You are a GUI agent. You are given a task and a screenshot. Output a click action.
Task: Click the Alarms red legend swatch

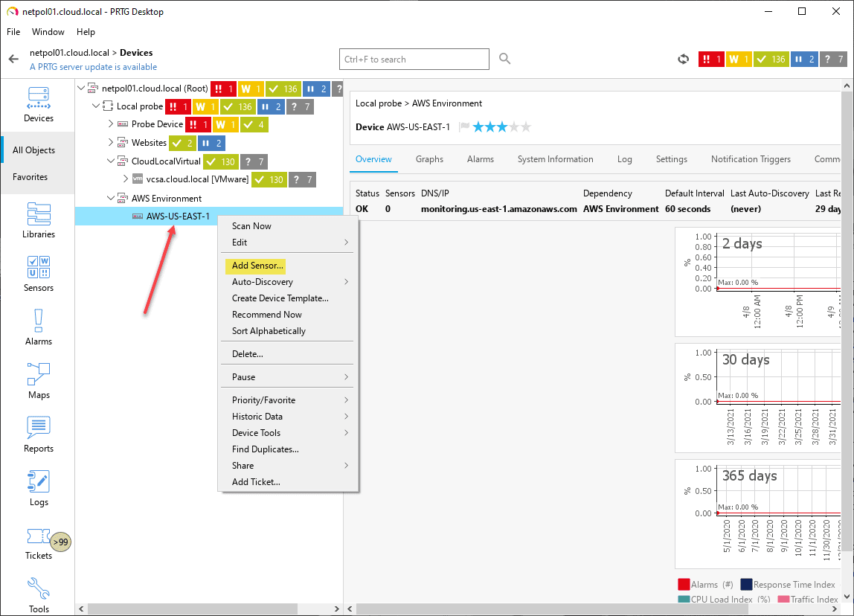point(684,585)
